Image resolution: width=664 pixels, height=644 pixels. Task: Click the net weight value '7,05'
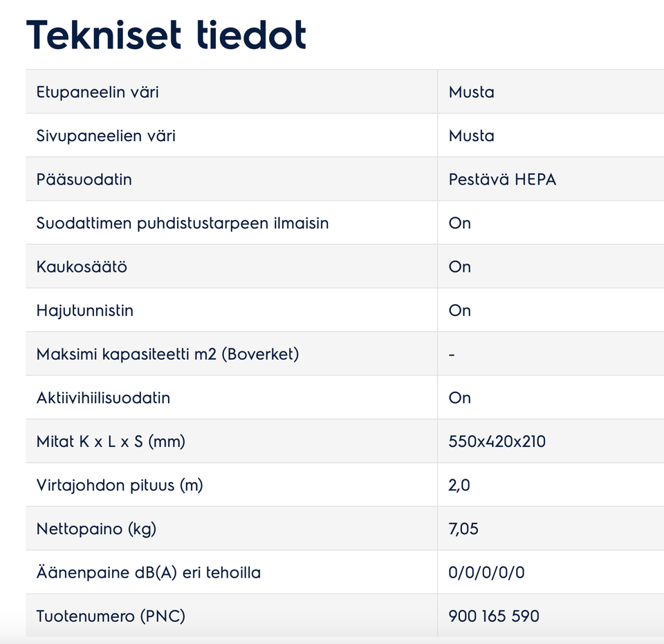463,528
